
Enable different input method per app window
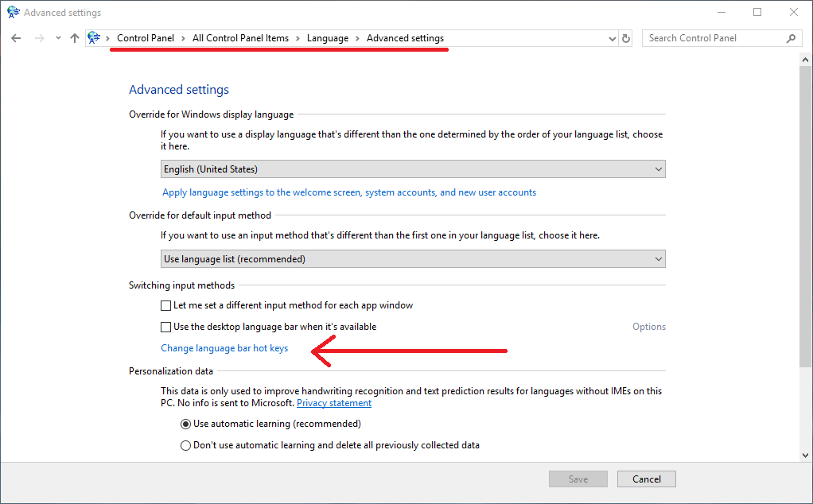point(165,305)
